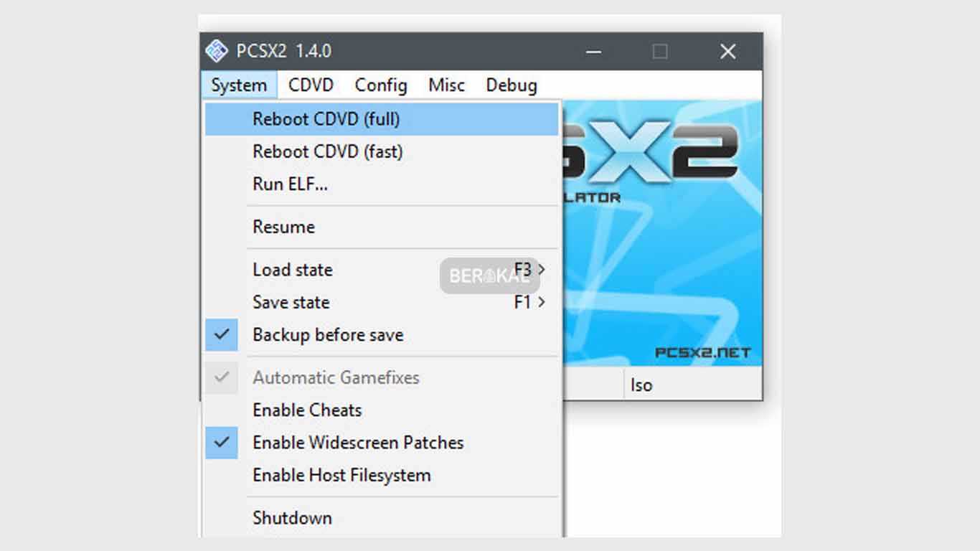
Task: Open the CDVD menu
Action: [311, 85]
